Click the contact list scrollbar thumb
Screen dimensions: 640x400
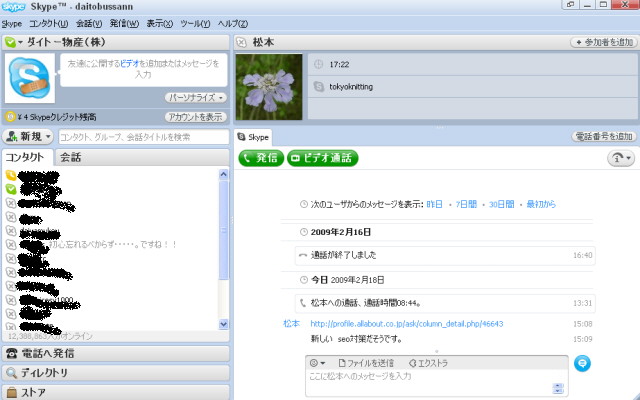[224, 229]
